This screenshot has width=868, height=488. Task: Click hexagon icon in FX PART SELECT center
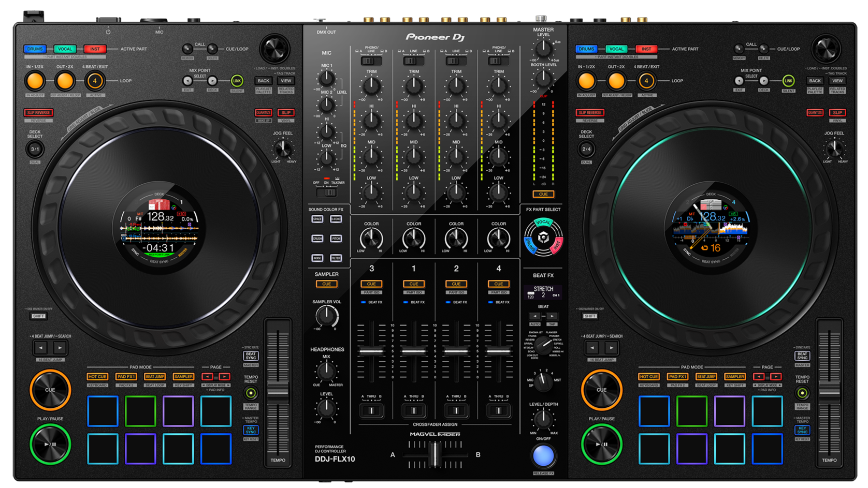coord(543,238)
